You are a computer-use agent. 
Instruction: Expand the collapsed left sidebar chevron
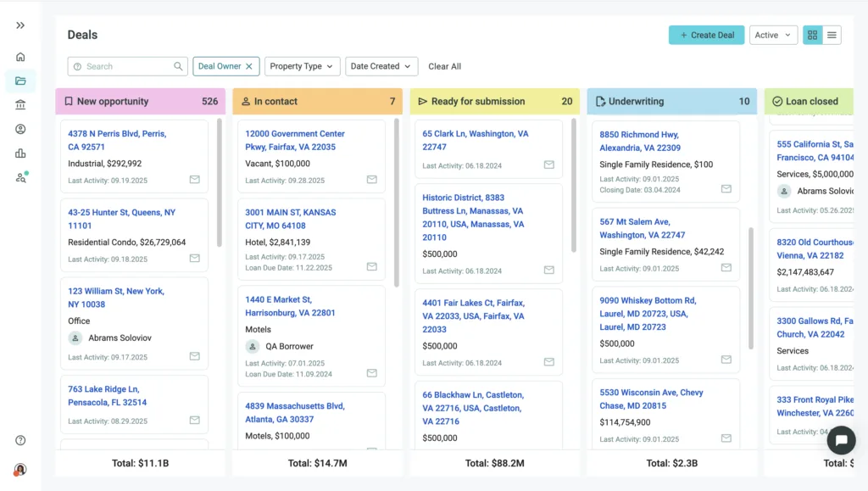(x=19, y=25)
